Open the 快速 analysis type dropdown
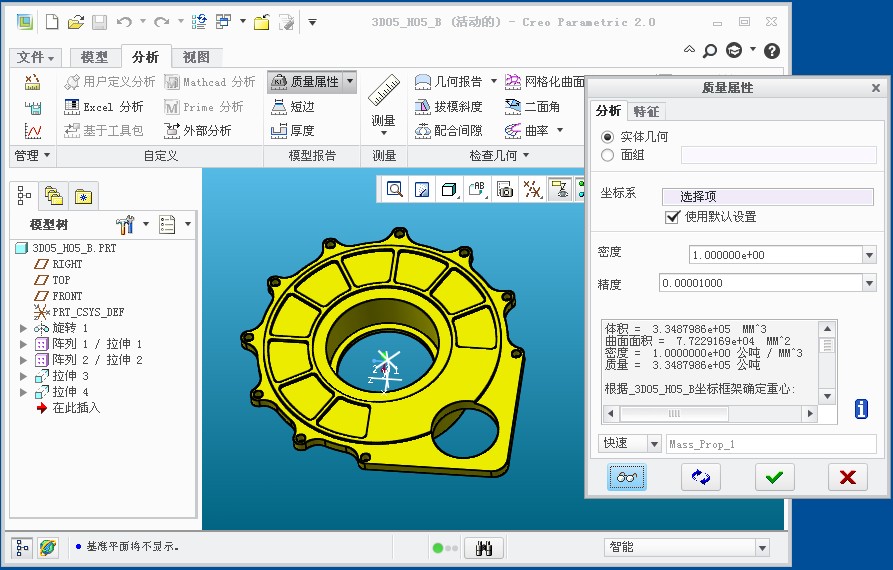Screen dimensions: 893x570 coord(654,444)
